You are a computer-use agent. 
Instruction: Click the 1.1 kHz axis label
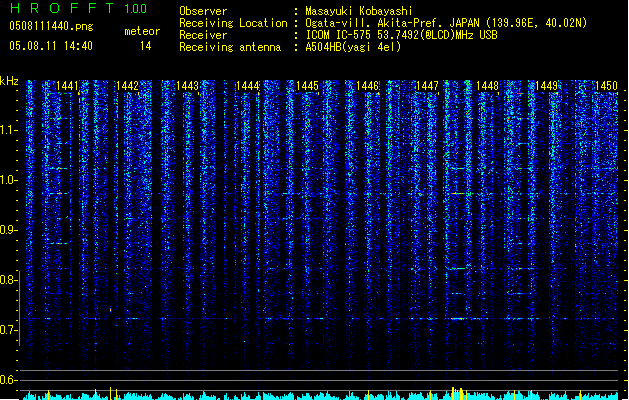coord(8,130)
